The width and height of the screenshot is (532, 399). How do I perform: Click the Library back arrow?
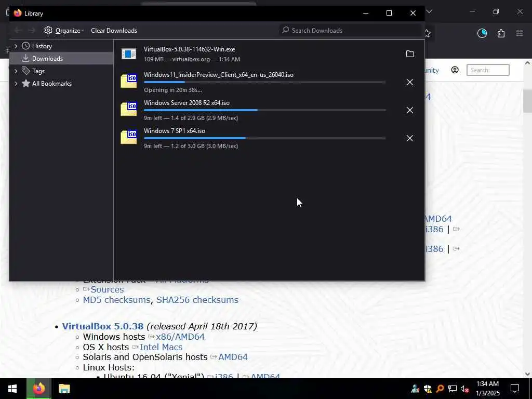pyautogui.click(x=18, y=31)
